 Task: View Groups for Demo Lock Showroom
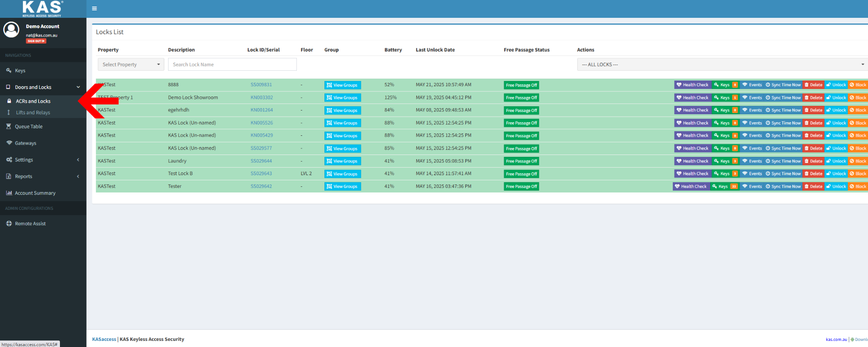343,98
